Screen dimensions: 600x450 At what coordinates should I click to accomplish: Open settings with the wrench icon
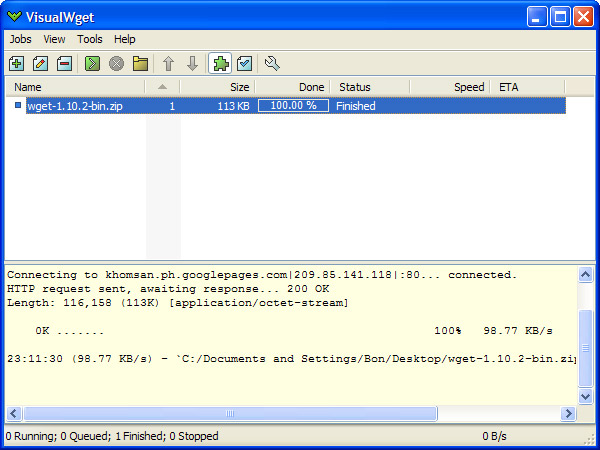click(x=272, y=63)
